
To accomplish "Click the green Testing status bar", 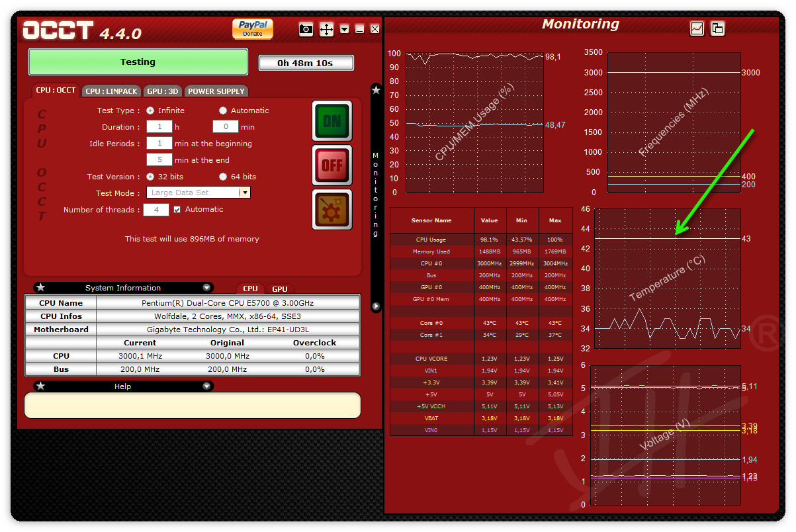I will 138,62.
